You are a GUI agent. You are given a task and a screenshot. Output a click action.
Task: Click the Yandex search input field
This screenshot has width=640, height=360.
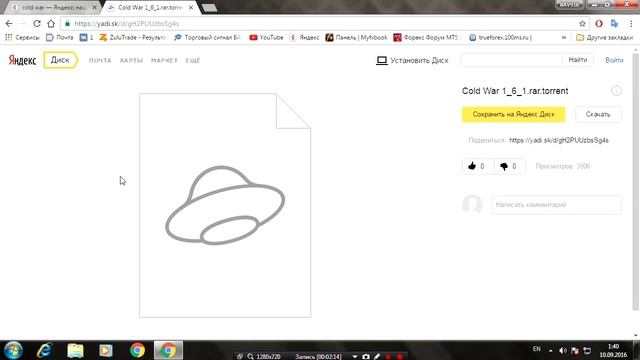[x=511, y=60]
